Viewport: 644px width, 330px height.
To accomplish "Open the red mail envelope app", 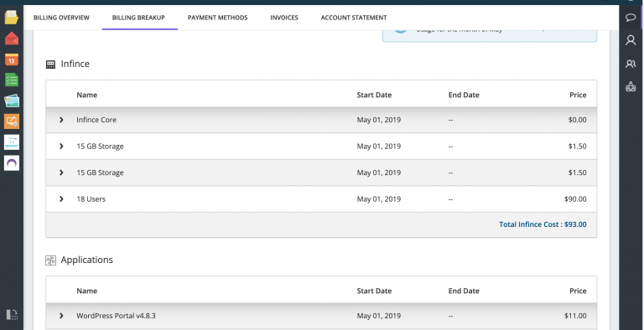I will coord(12,39).
